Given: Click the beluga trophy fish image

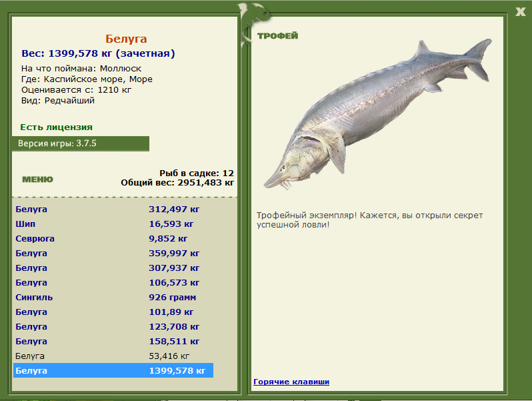Looking at the screenshot, I should pos(377,113).
